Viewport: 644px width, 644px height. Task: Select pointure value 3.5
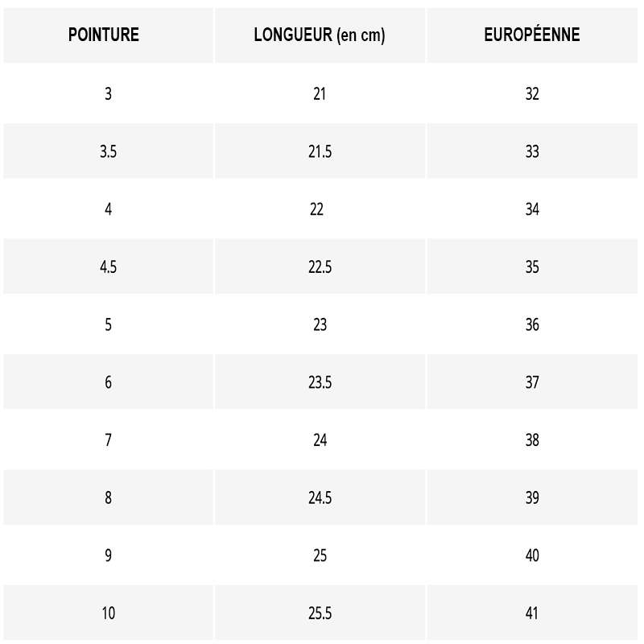point(109,151)
